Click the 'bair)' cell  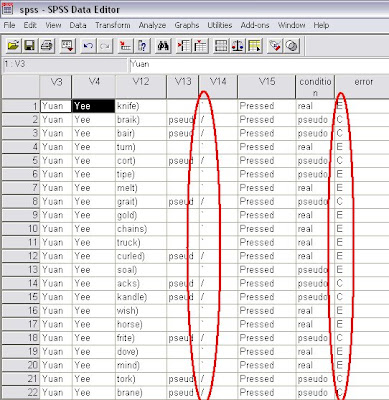point(141,133)
